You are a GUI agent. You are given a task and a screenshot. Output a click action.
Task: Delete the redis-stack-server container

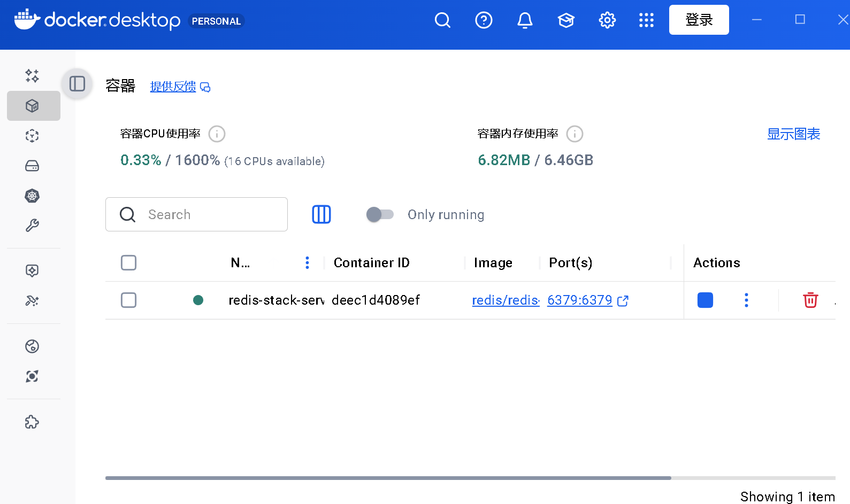coord(810,300)
